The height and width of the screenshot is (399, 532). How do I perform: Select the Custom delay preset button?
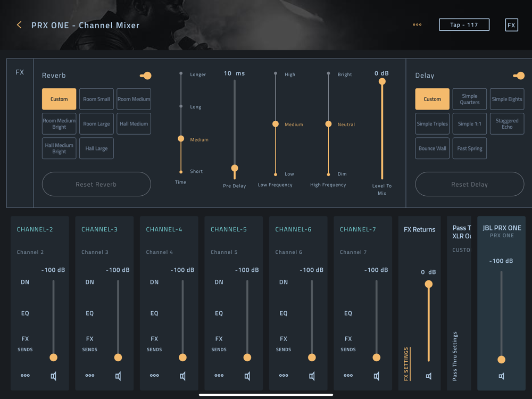tap(432, 99)
